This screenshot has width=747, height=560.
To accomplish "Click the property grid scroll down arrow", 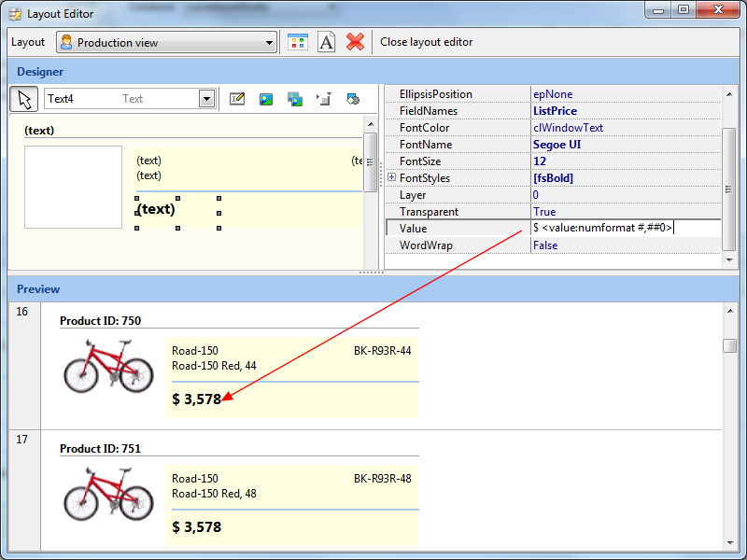I will tap(729, 259).
